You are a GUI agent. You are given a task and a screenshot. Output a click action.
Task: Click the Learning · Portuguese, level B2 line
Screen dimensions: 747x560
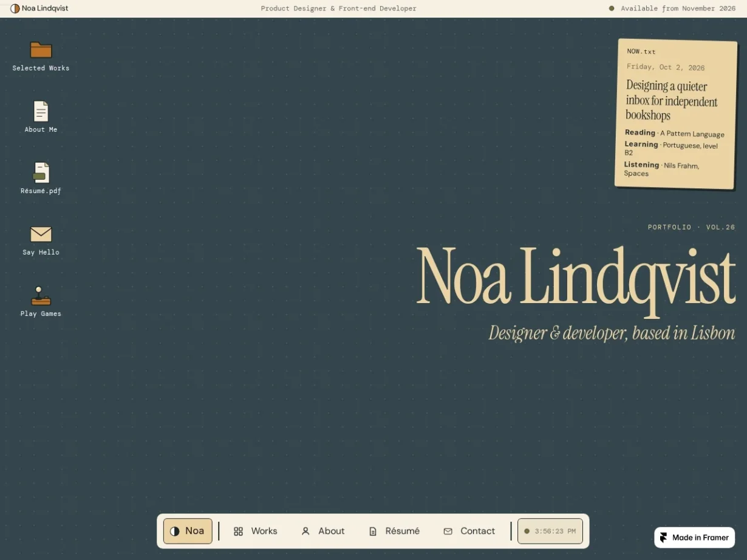pos(671,149)
